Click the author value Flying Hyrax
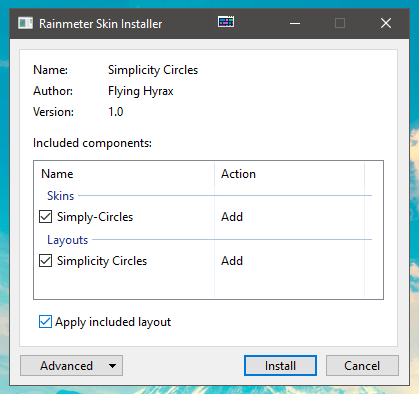 click(141, 91)
